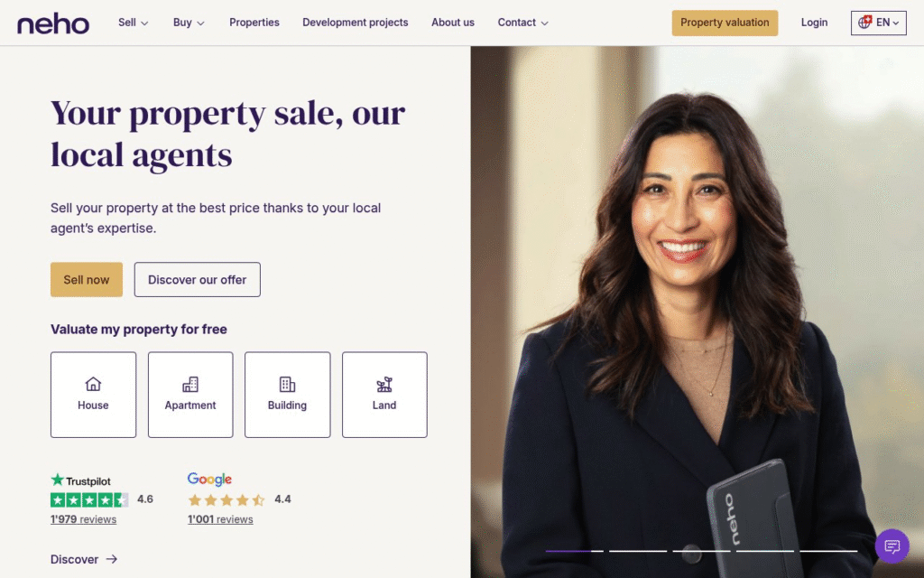Viewport: 924px width, 578px height.
Task: Click the Google logo rating
Action: click(x=209, y=479)
